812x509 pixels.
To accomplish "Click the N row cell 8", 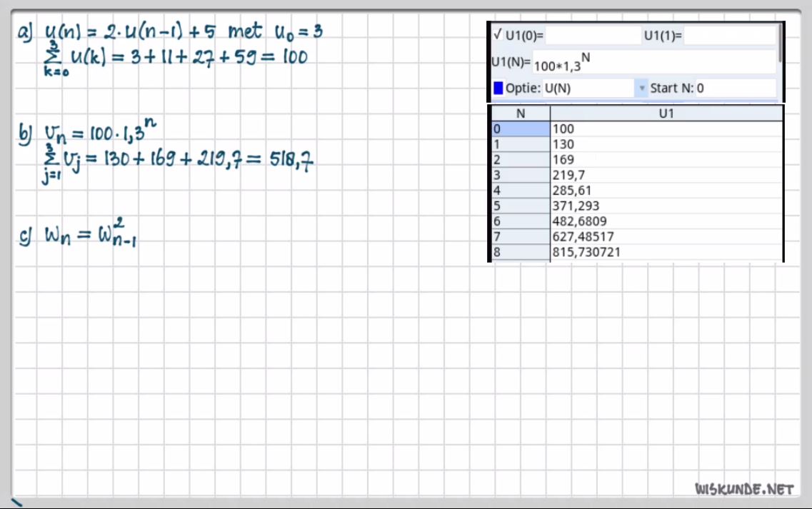I will click(x=521, y=252).
